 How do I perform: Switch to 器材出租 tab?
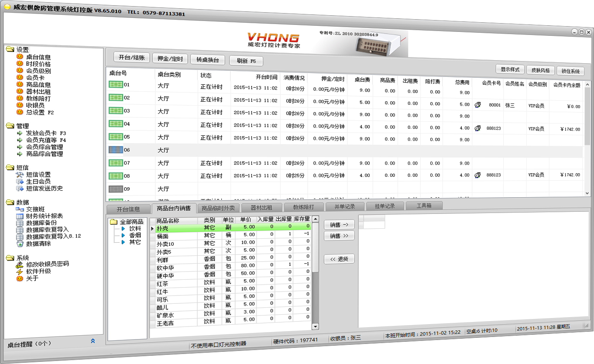tap(261, 207)
